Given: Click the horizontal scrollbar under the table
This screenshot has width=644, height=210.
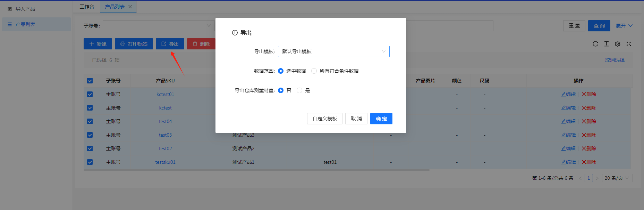Looking at the screenshot, I should point(256,170).
